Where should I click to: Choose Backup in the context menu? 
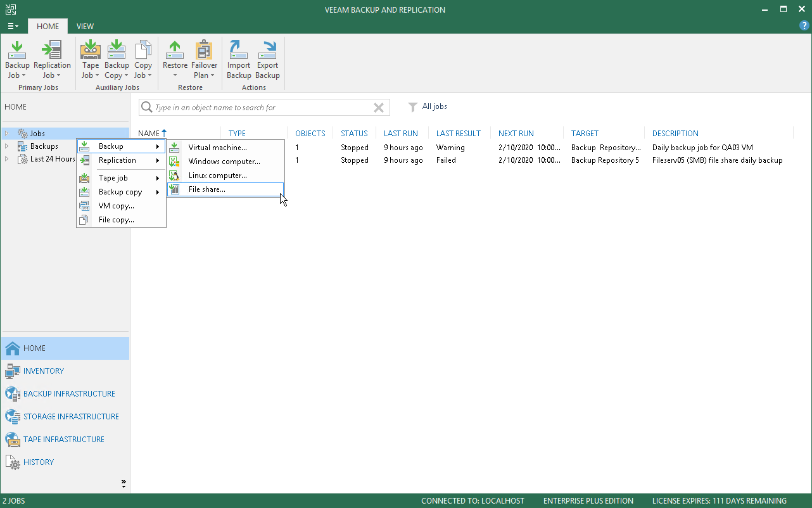(121, 146)
